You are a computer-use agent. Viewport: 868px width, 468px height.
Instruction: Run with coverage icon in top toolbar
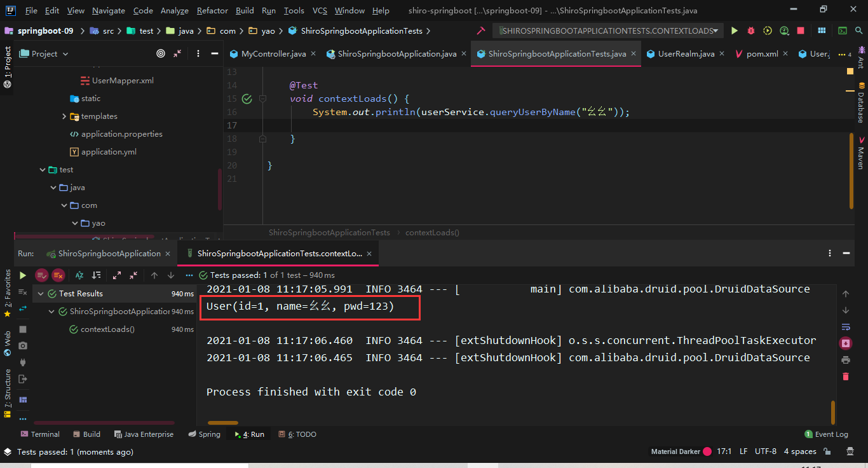[768, 31]
